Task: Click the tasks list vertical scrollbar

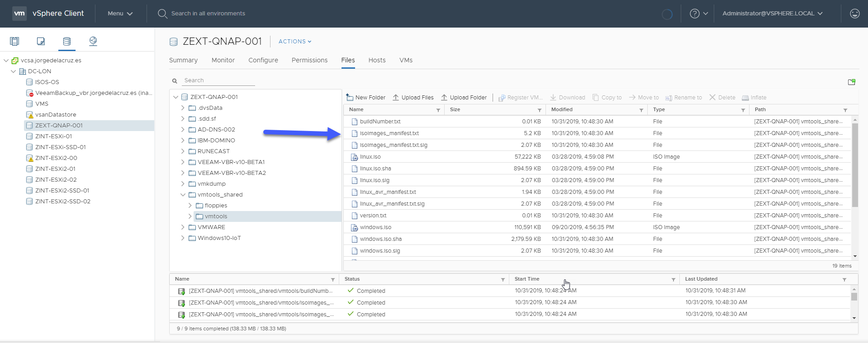Action: pos(854,296)
